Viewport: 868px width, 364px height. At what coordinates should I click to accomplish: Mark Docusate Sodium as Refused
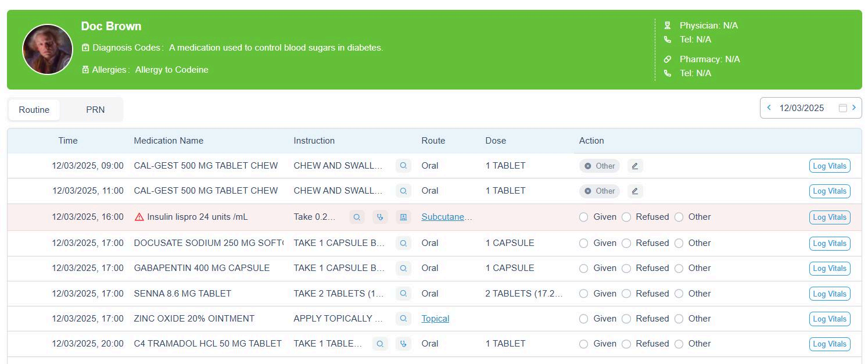coord(626,243)
